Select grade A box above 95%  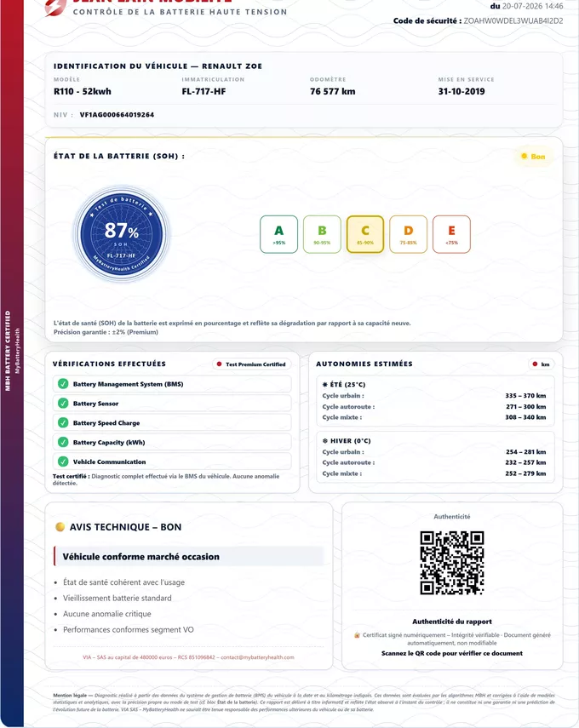pos(278,234)
